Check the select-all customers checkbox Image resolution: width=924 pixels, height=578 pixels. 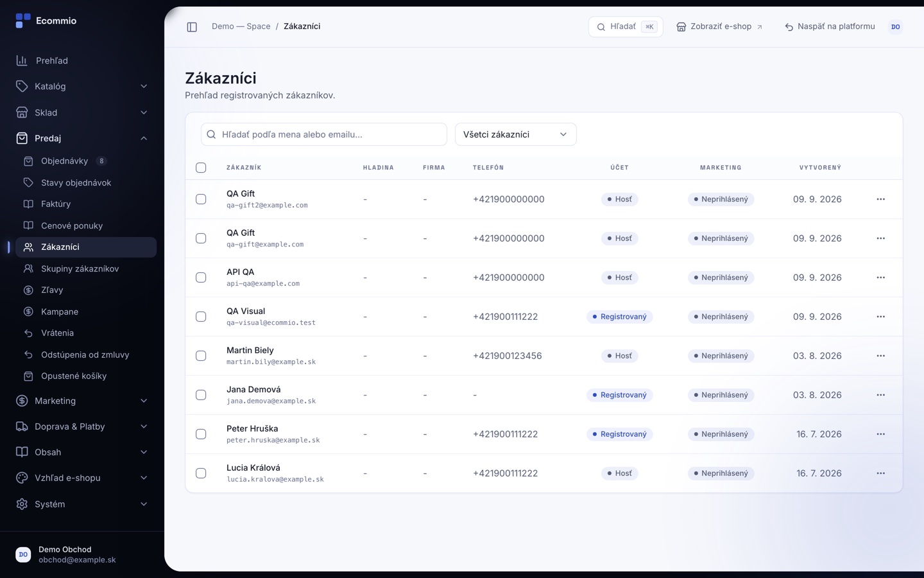tap(201, 168)
